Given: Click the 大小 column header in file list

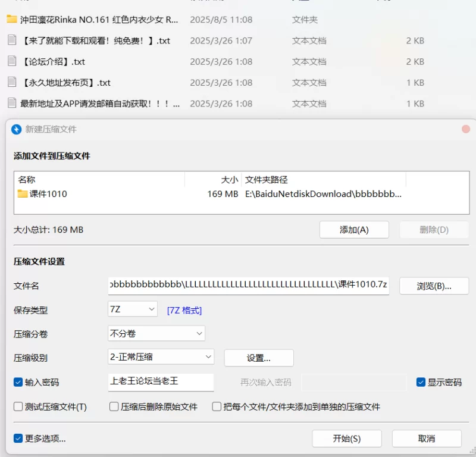Looking at the screenshot, I should (x=230, y=180).
